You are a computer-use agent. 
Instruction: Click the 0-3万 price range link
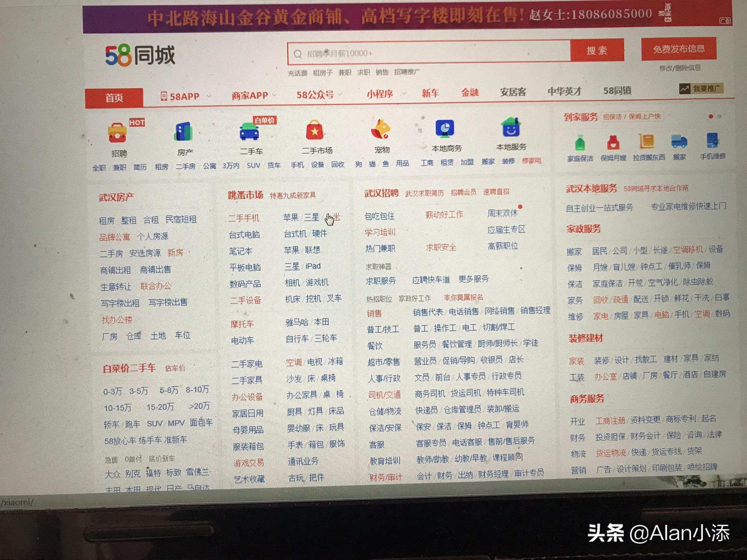[x=113, y=392]
